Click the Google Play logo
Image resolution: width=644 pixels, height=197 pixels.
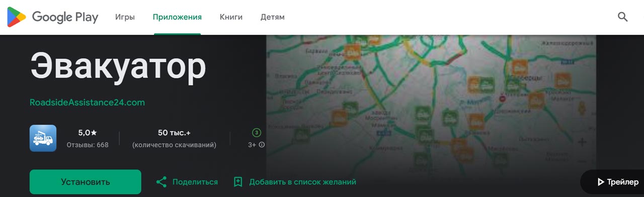[52, 17]
